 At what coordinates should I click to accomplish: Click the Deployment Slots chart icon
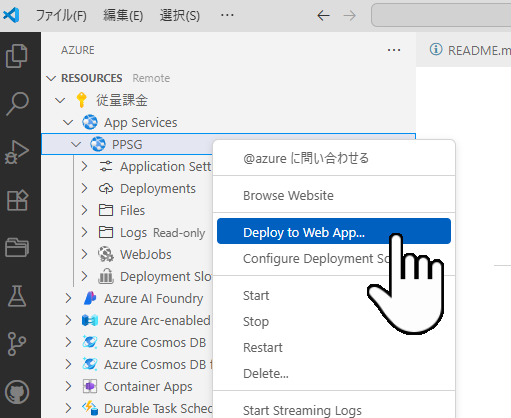pos(106,276)
